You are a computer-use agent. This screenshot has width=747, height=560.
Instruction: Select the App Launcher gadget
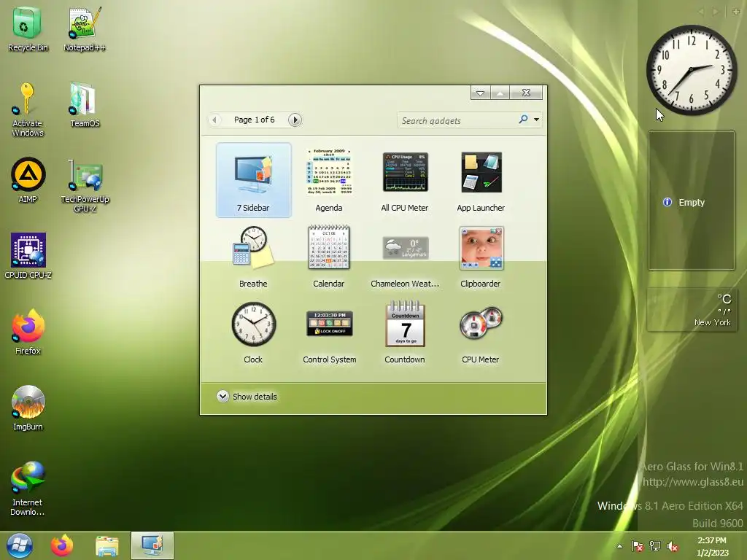pyautogui.click(x=481, y=180)
